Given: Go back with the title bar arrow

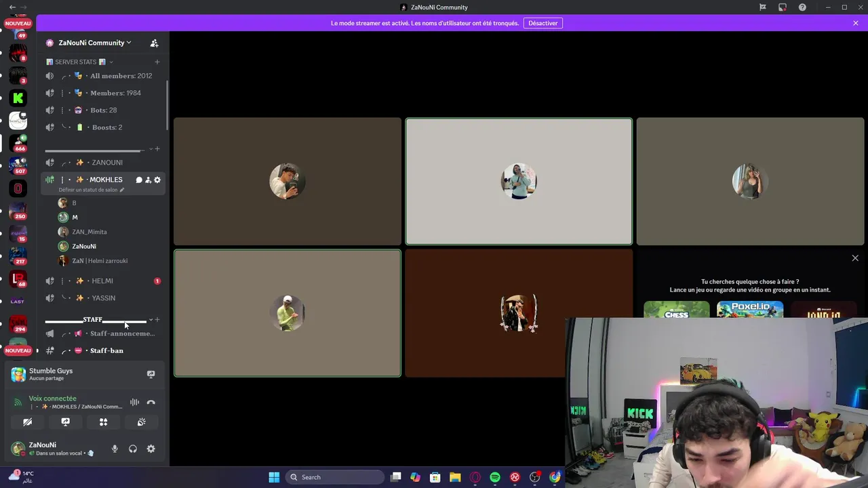Looking at the screenshot, I should 13,7.
